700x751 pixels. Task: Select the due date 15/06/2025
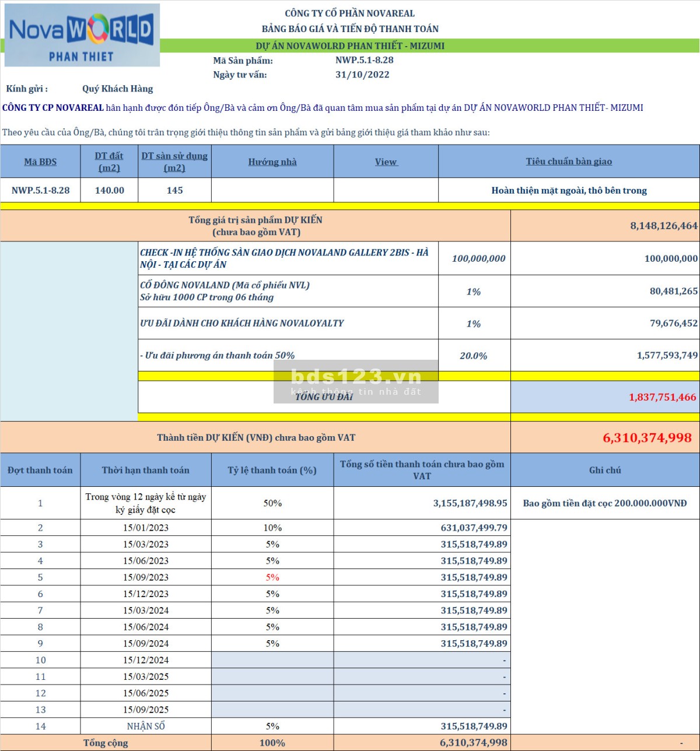pyautogui.click(x=146, y=693)
